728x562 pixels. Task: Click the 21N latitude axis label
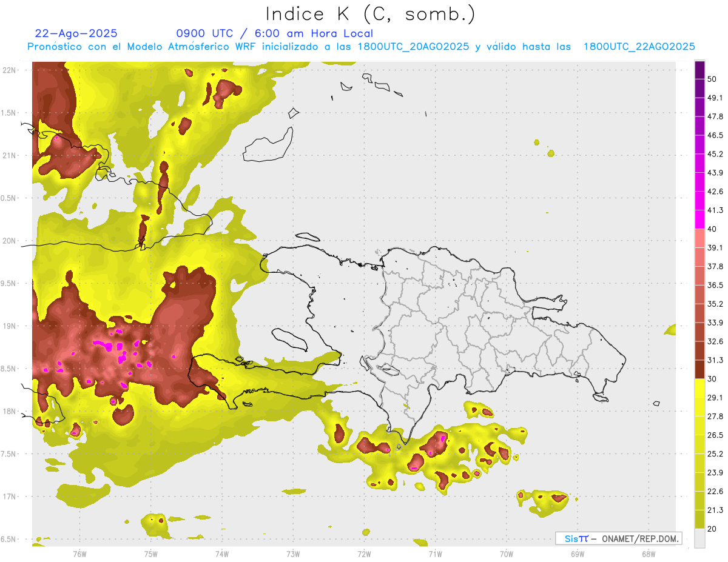pyautogui.click(x=10, y=155)
